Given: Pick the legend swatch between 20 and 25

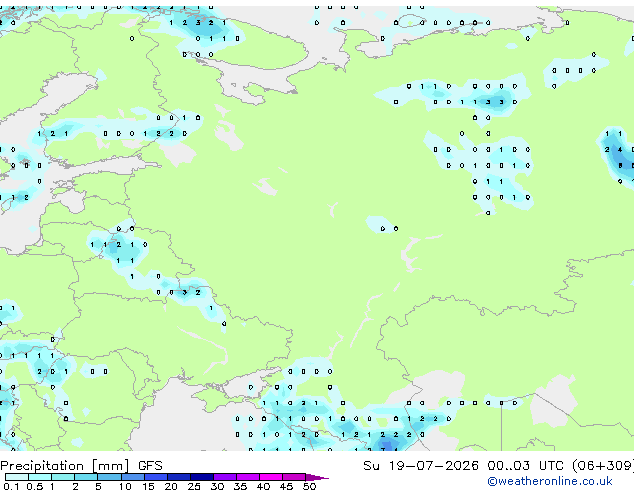Looking at the screenshot, I should pos(179,477).
